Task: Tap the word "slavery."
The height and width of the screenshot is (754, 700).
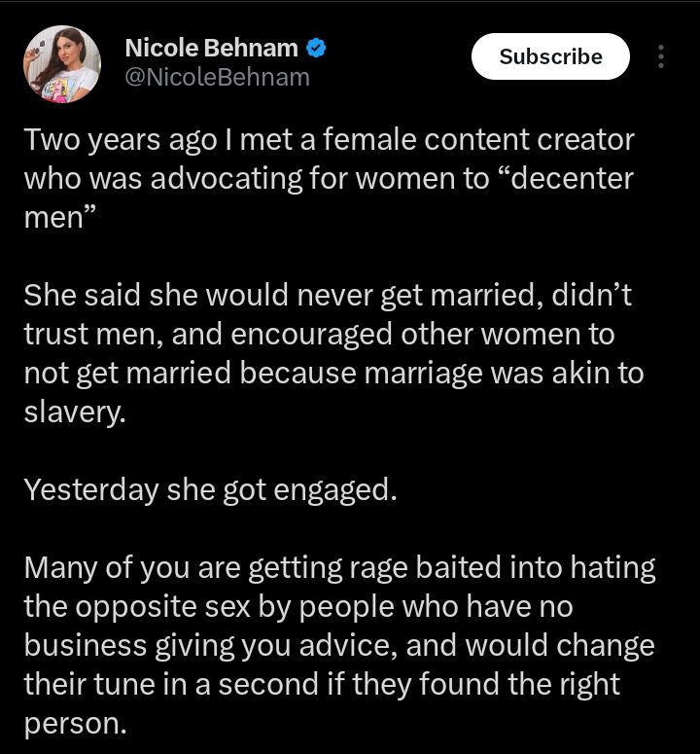Action: point(75,411)
